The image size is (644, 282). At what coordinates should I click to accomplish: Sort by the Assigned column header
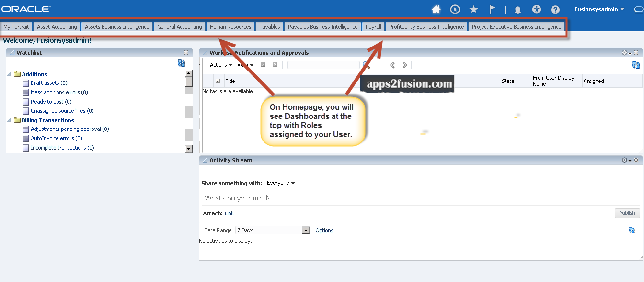pos(594,81)
